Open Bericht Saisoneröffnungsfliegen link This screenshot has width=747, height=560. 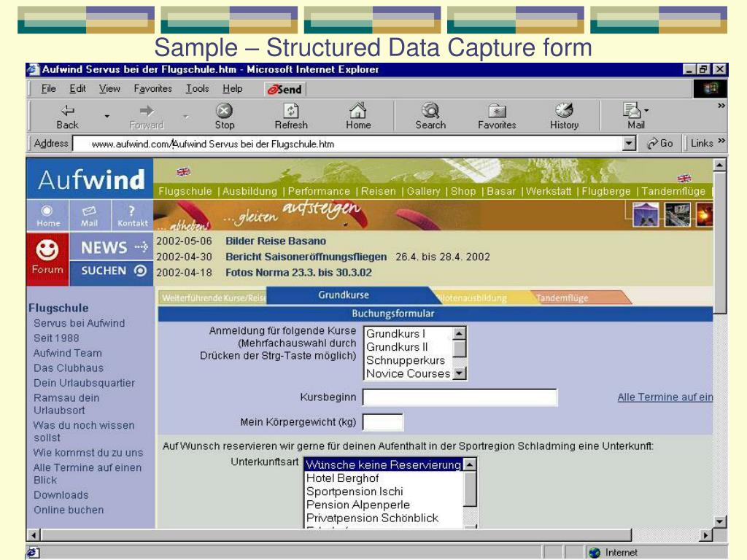(x=306, y=257)
